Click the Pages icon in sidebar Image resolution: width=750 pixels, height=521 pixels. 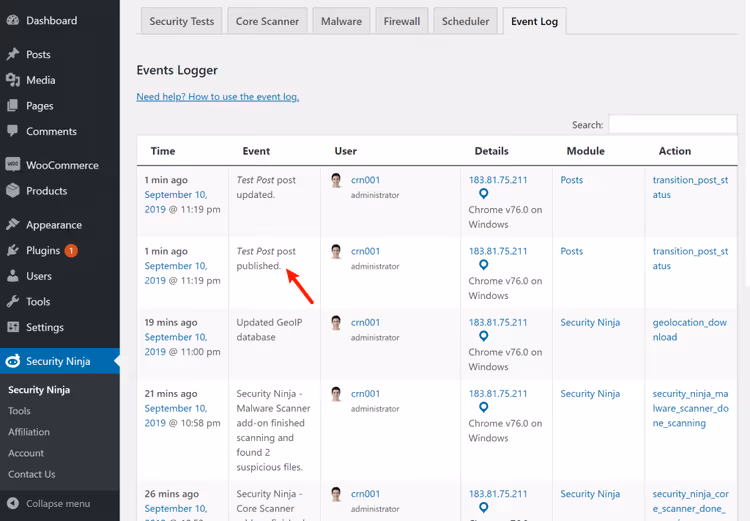[x=13, y=106]
